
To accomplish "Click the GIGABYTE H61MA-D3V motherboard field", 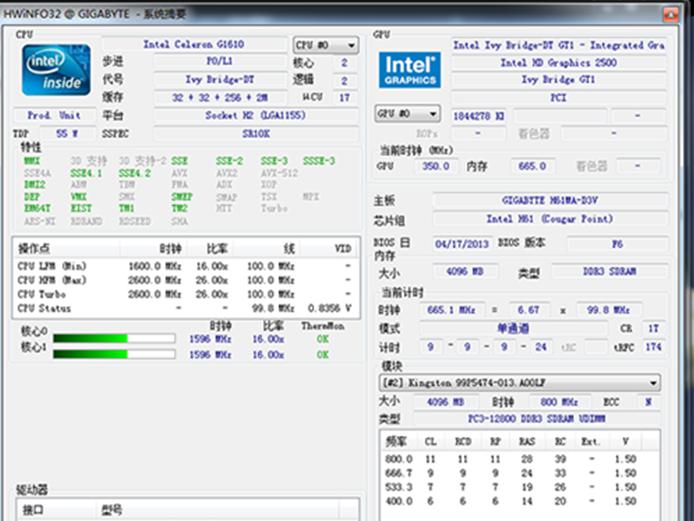I will (550, 201).
